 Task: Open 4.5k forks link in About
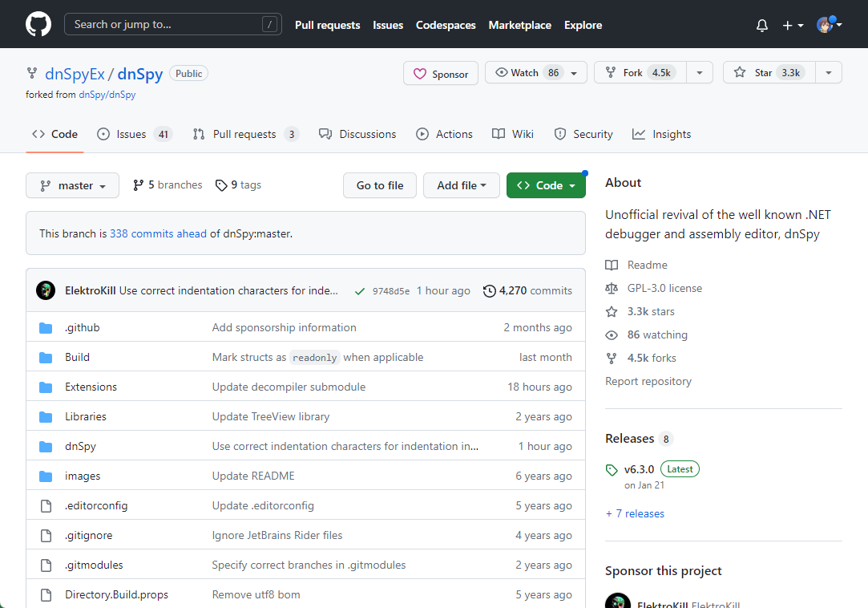tap(641, 358)
